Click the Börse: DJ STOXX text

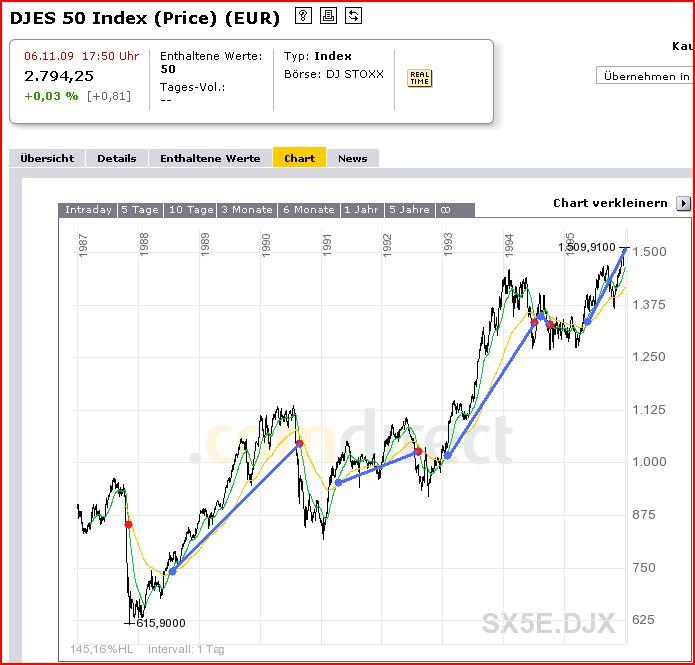pyautogui.click(x=334, y=74)
